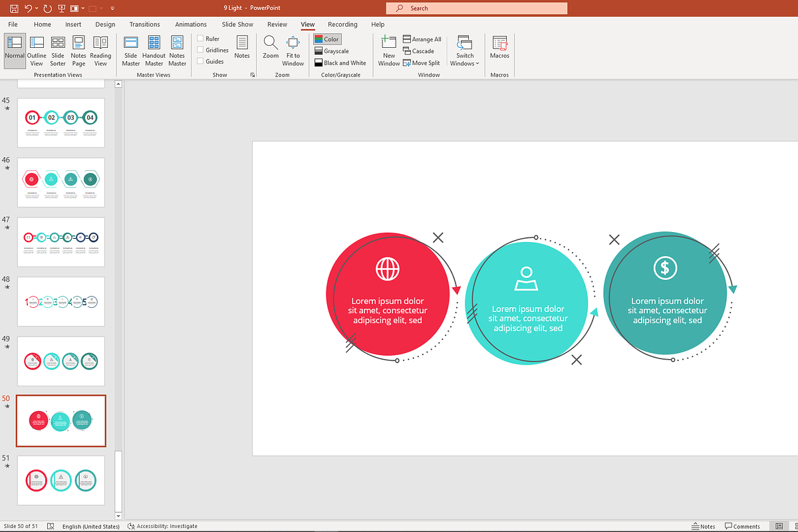Open the Home tab
Image resolution: width=798 pixels, height=532 pixels.
[x=43, y=25]
